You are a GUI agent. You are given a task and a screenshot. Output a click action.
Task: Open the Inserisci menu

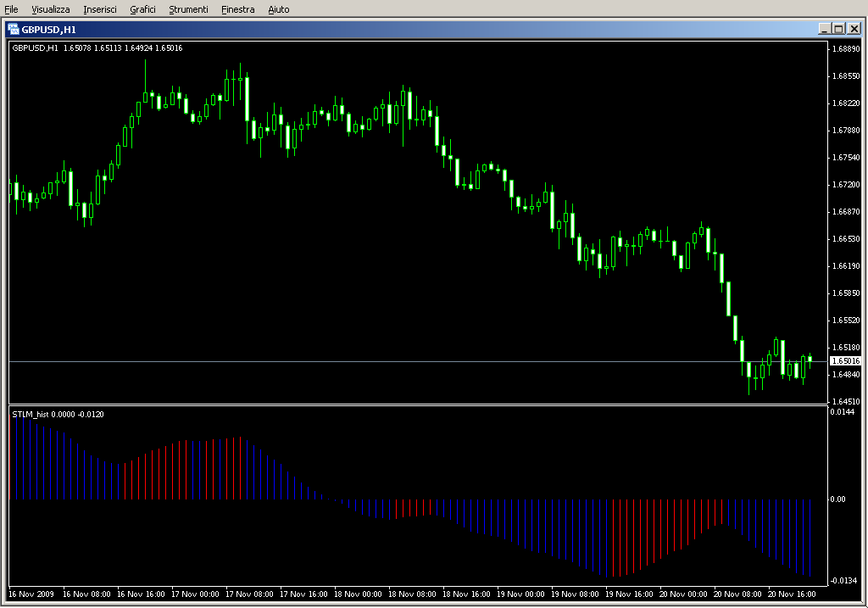[100, 9]
